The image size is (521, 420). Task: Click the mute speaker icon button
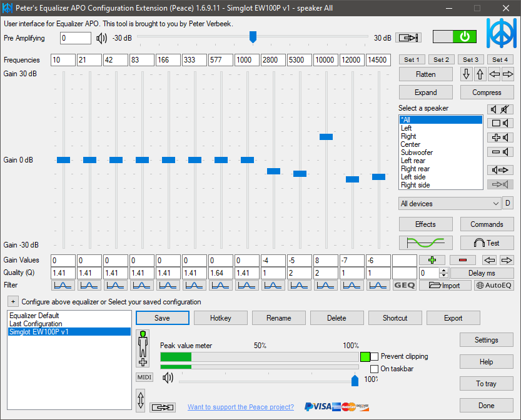tap(500, 109)
